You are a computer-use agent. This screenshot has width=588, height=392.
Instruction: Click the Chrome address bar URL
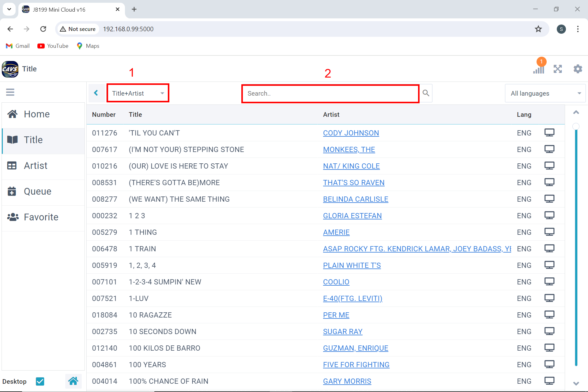[x=128, y=29]
